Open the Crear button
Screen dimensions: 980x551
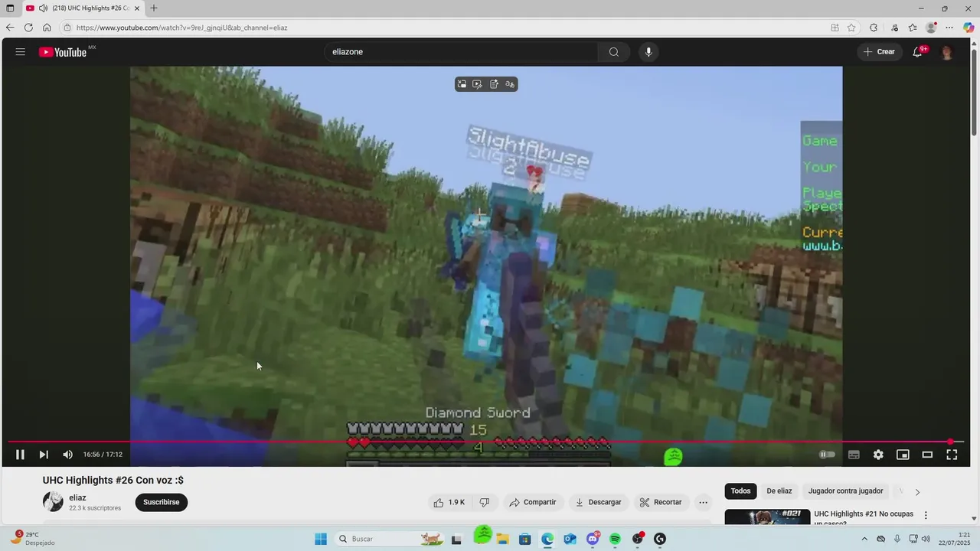(x=879, y=52)
